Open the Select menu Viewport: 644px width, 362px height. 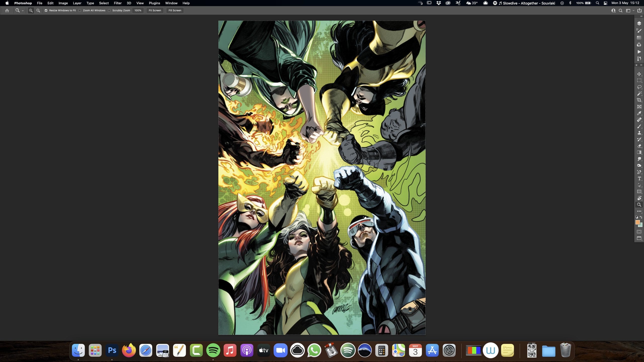[x=104, y=3]
